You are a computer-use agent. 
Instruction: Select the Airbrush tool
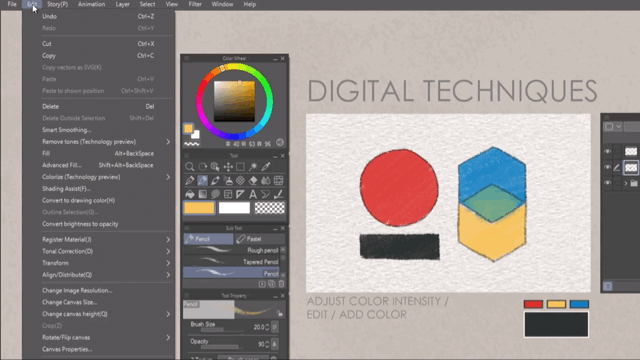tap(228, 180)
